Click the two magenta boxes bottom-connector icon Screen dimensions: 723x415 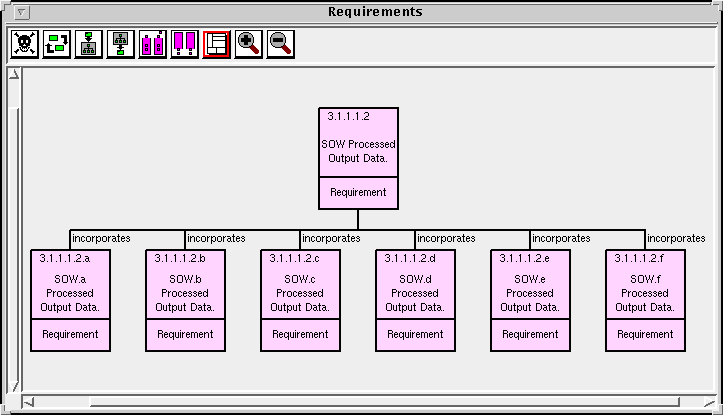pyautogui.click(x=185, y=44)
